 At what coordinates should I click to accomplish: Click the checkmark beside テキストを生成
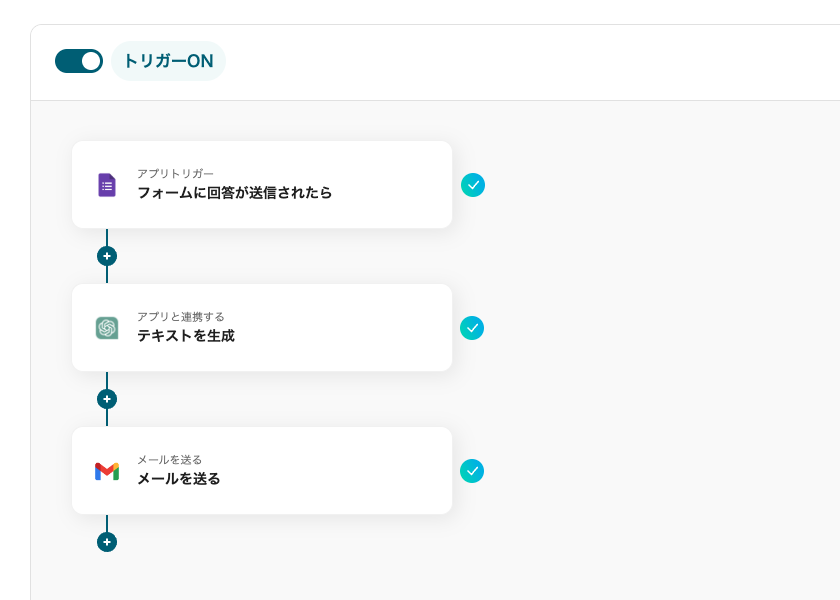click(472, 328)
